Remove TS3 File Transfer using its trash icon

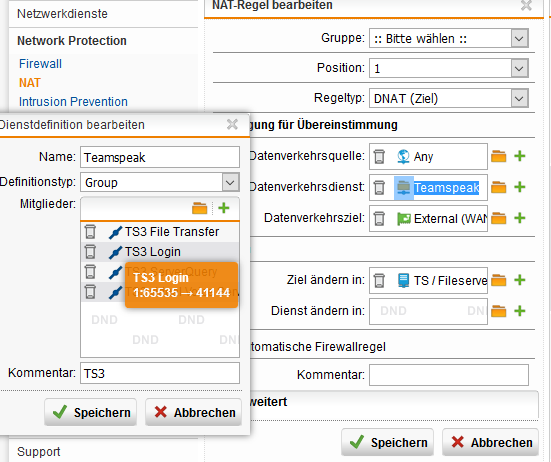point(90,232)
